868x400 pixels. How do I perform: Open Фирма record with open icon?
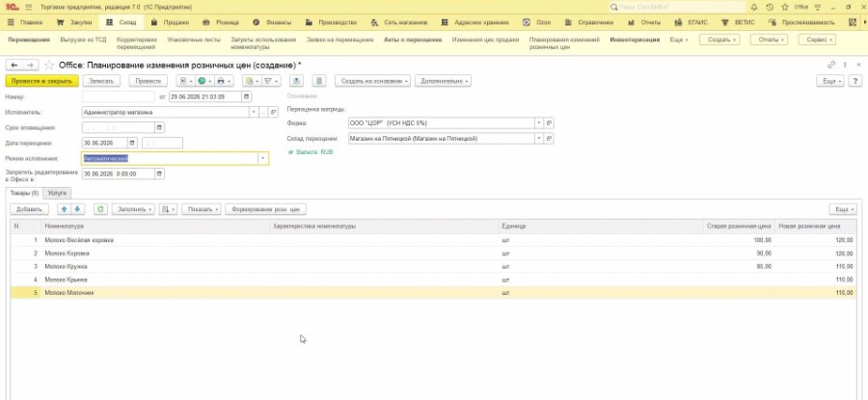[x=550, y=122]
